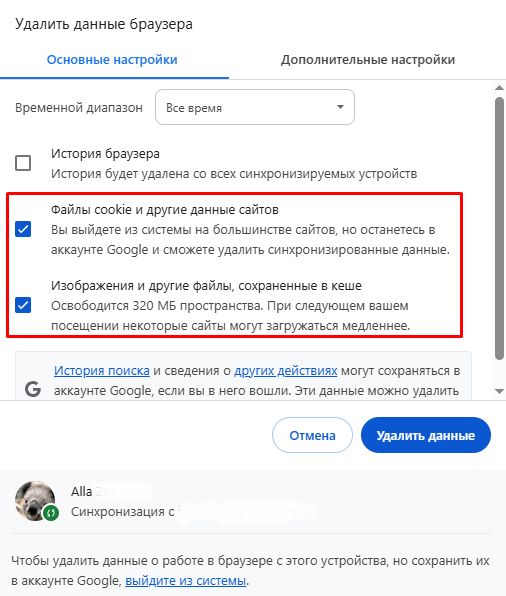
Task: Uncheck Файлы cookie и другие данные сайтов
Action: click(23, 229)
